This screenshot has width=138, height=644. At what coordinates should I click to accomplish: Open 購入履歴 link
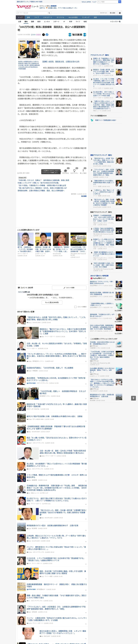112,13
